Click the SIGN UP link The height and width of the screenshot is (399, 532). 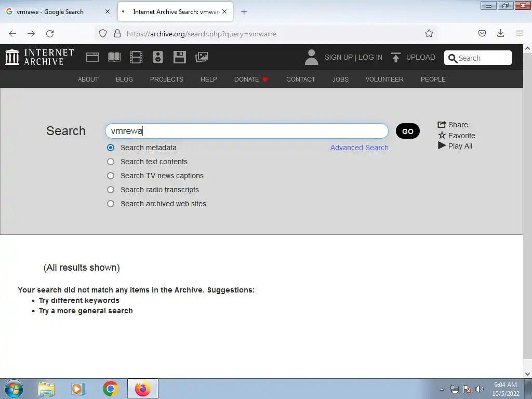(x=339, y=57)
